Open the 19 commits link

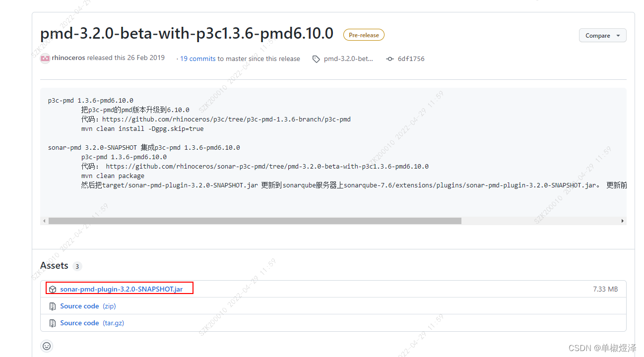pos(197,59)
